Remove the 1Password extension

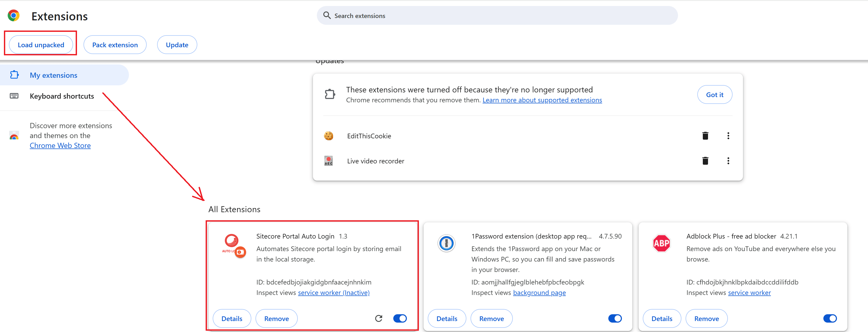(491, 318)
